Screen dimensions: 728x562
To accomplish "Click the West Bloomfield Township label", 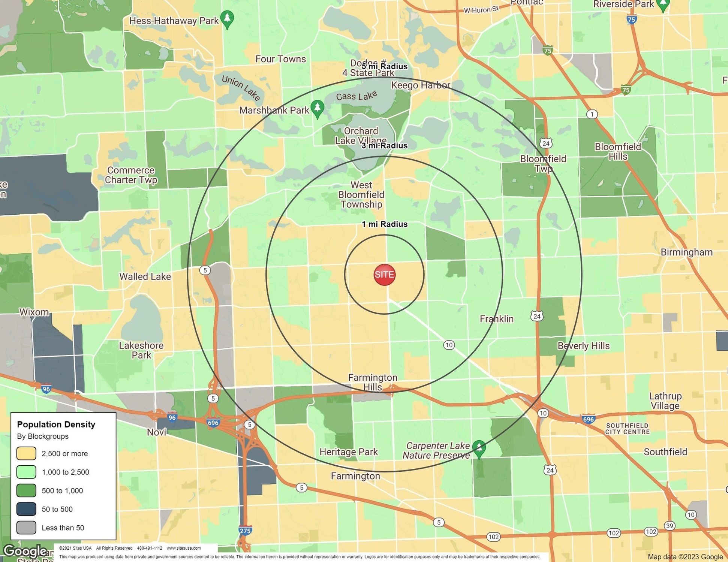I will [x=361, y=194].
